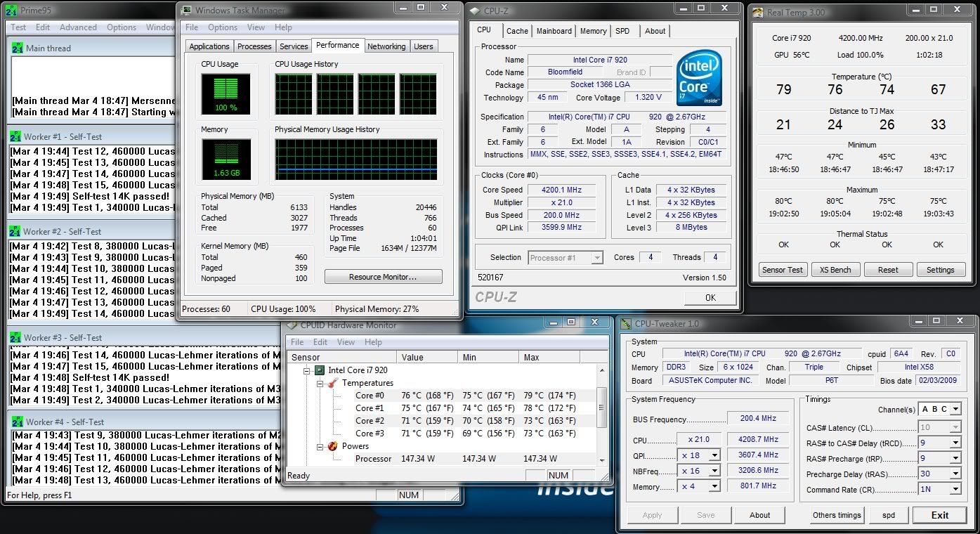Collapse the Powers tree node
The height and width of the screenshot is (534, 980).
coord(321,446)
